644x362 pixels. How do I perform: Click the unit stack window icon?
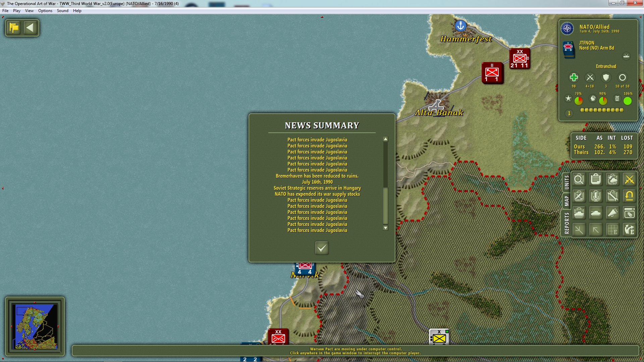tap(629, 213)
